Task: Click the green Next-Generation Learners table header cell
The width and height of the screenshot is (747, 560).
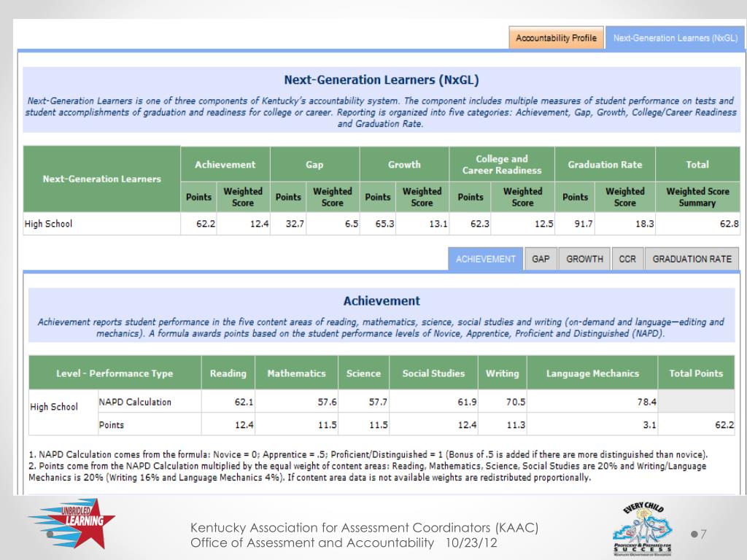Action: coord(102,179)
